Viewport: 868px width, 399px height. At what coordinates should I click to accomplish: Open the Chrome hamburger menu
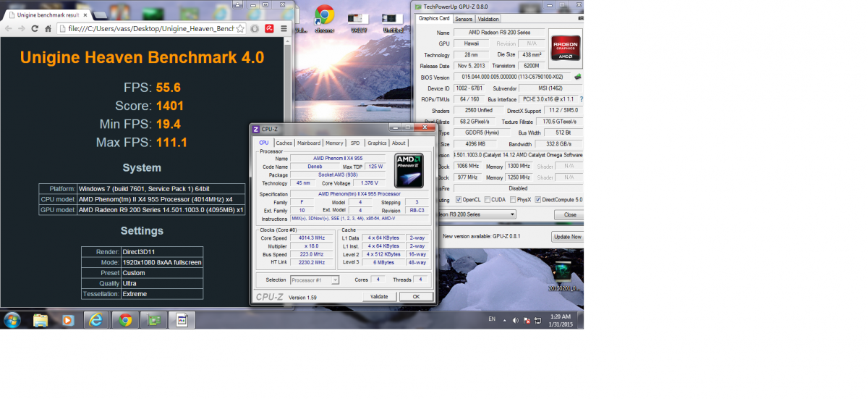(284, 28)
